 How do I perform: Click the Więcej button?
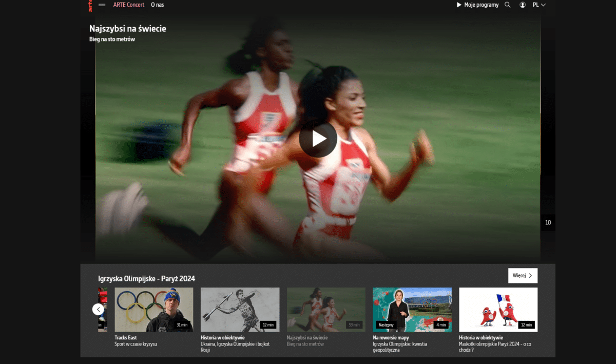[x=523, y=276]
